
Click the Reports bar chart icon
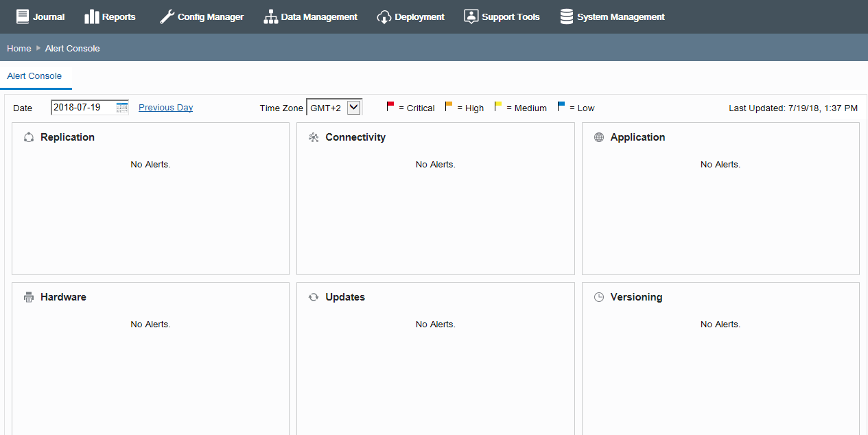(92, 16)
